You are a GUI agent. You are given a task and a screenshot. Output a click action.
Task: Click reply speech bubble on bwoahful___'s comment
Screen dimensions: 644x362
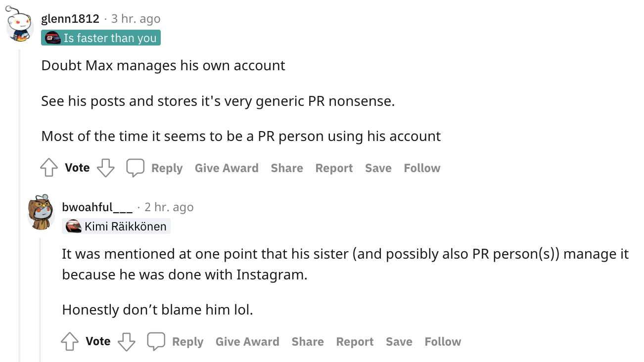coord(156,342)
